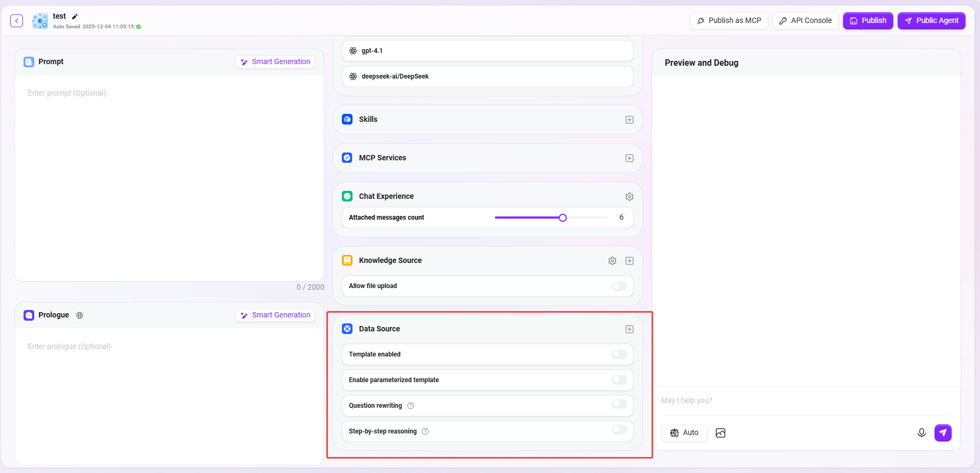980x473 pixels.
Task: Click the Publish as MCP button
Action: pos(729,21)
